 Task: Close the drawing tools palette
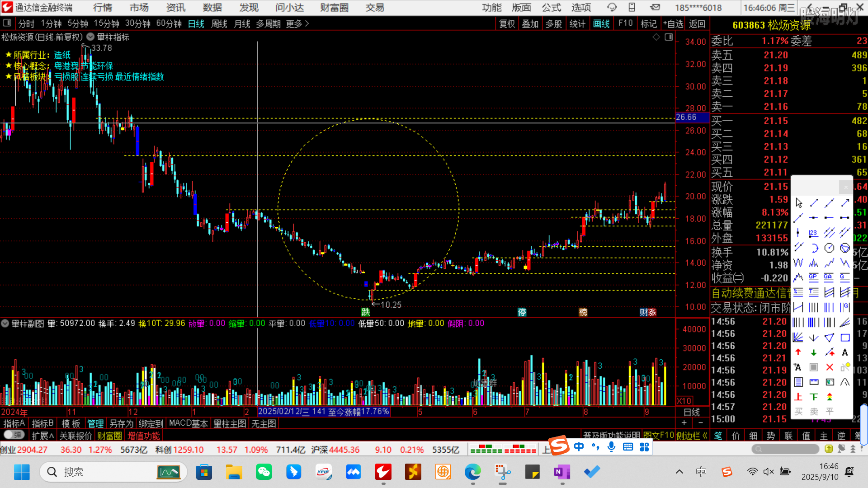tap(845, 187)
